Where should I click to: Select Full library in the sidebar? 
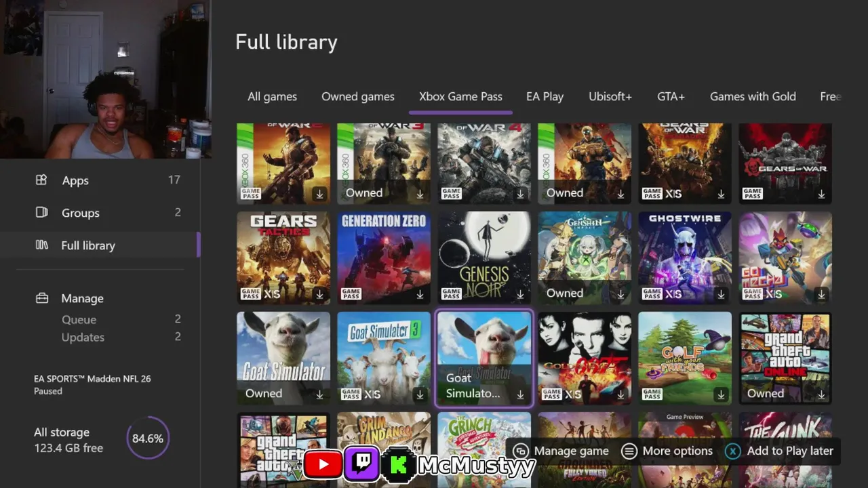(x=100, y=245)
